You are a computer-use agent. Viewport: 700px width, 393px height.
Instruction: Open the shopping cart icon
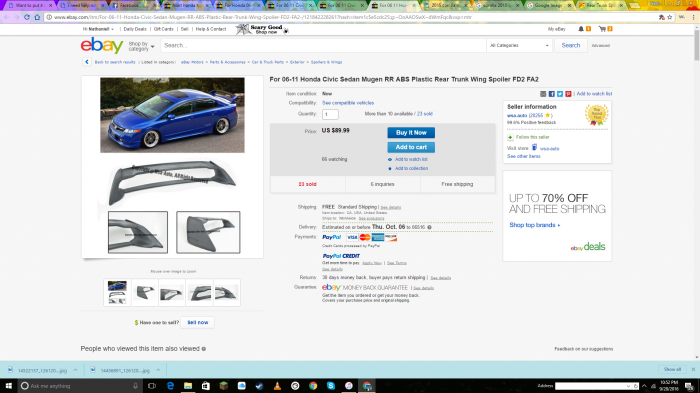click(x=602, y=29)
